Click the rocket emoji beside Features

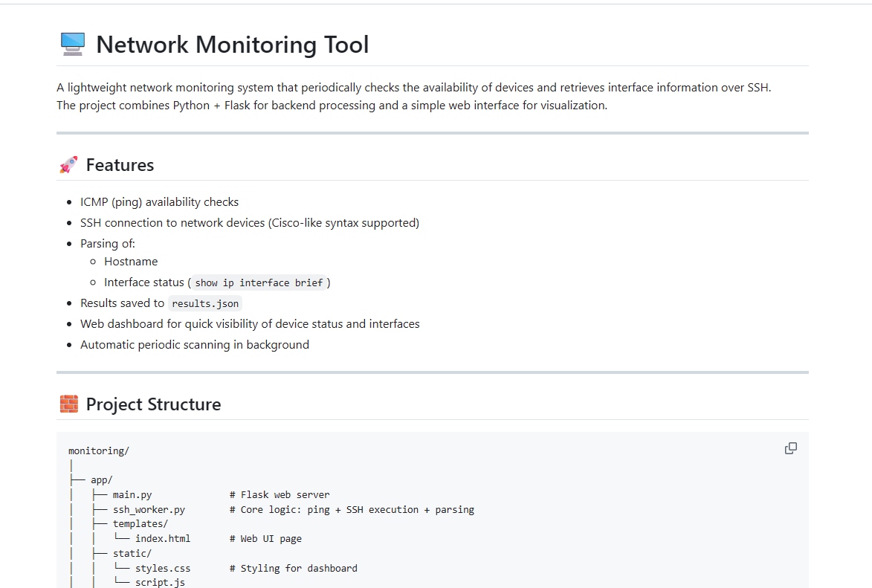coord(68,165)
